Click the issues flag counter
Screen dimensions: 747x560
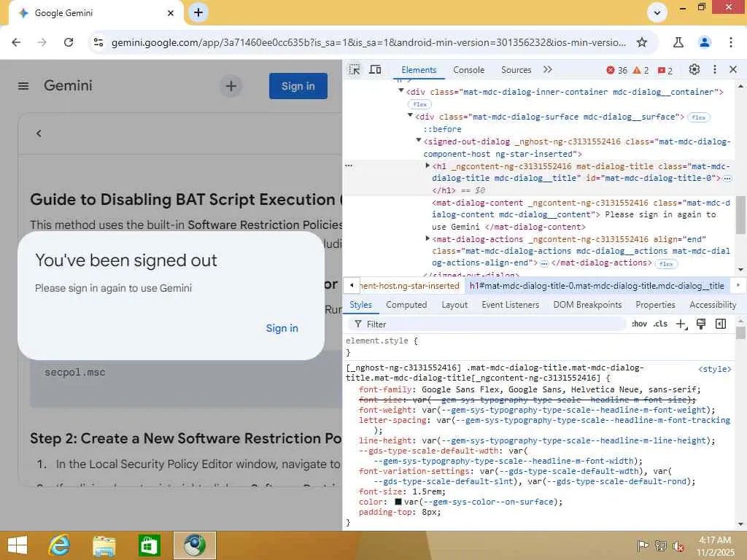point(665,71)
